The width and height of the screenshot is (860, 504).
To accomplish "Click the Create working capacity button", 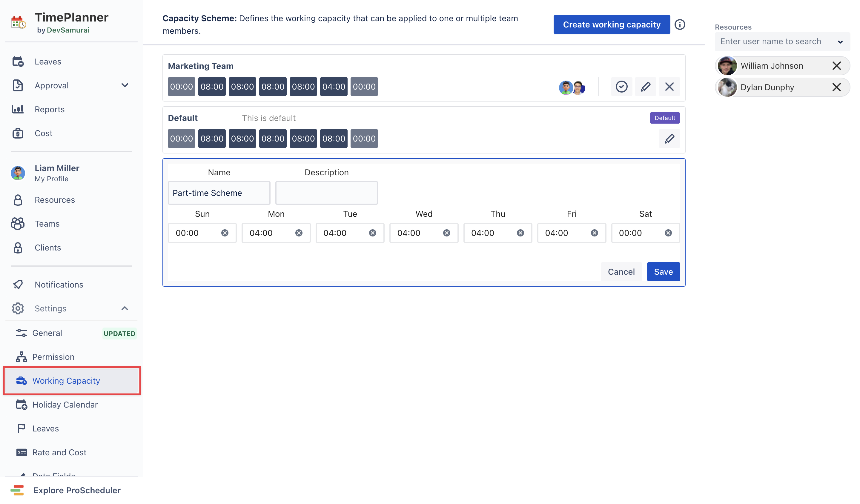I will pyautogui.click(x=611, y=24).
